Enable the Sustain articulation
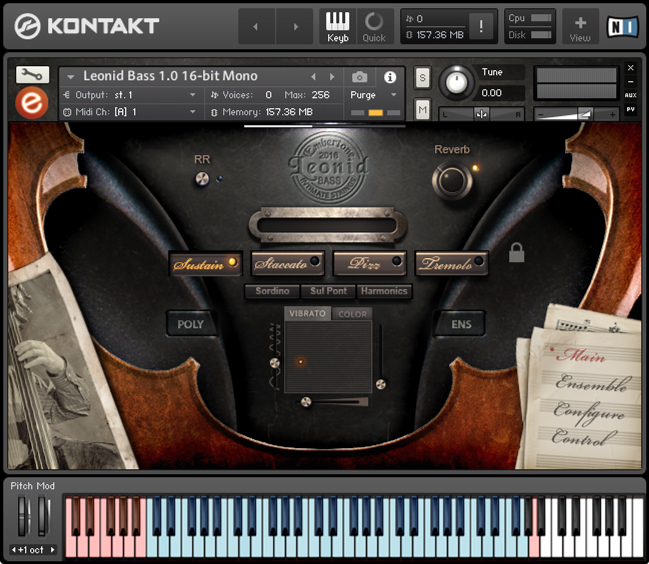Image resolution: width=649 pixels, height=564 pixels. [205, 264]
